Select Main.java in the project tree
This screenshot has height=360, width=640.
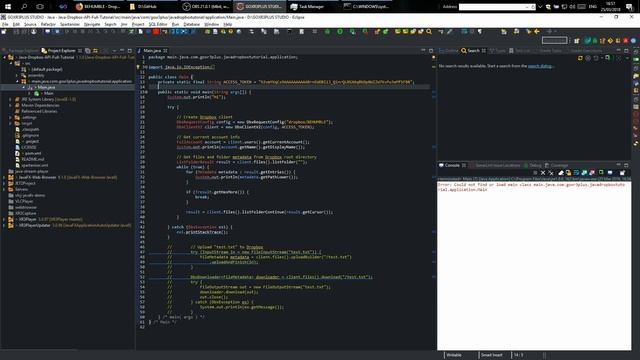coord(46,87)
